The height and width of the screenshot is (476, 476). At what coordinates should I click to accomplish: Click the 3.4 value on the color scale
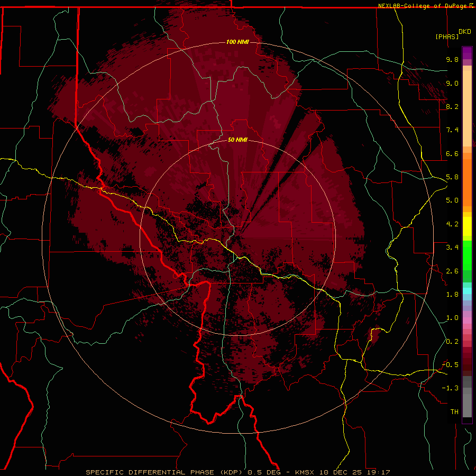click(452, 248)
